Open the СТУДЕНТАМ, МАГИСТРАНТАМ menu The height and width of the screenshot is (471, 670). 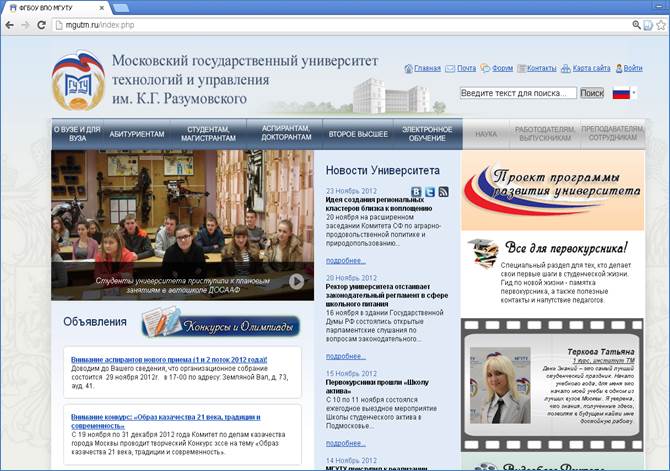tap(209, 134)
